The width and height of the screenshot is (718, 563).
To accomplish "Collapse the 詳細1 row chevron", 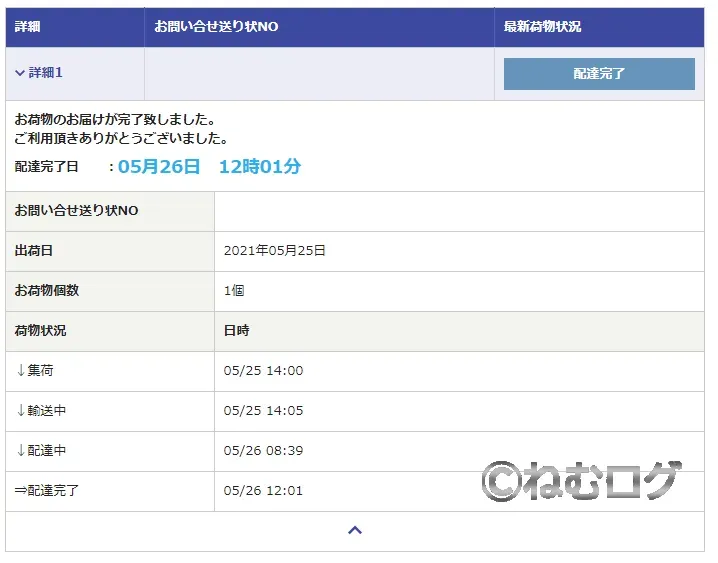I will [20, 73].
